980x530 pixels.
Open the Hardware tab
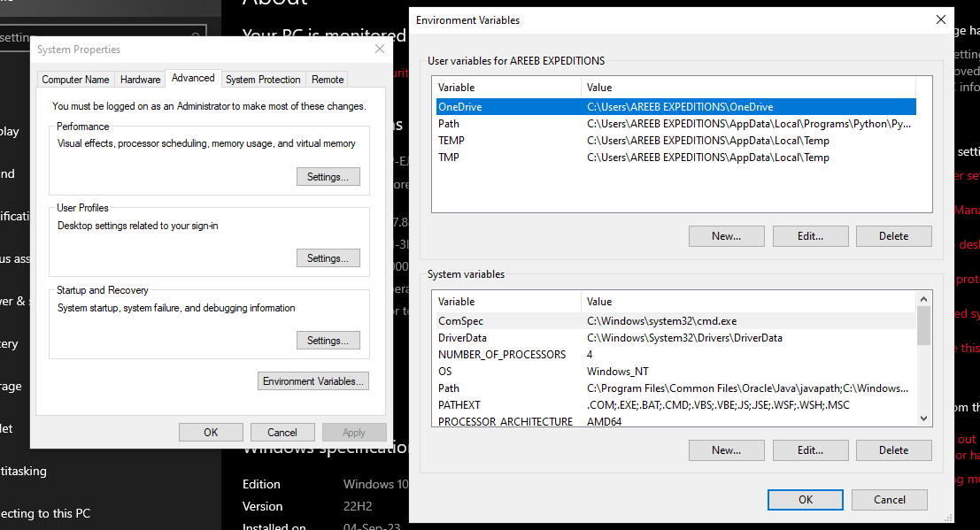coord(141,80)
